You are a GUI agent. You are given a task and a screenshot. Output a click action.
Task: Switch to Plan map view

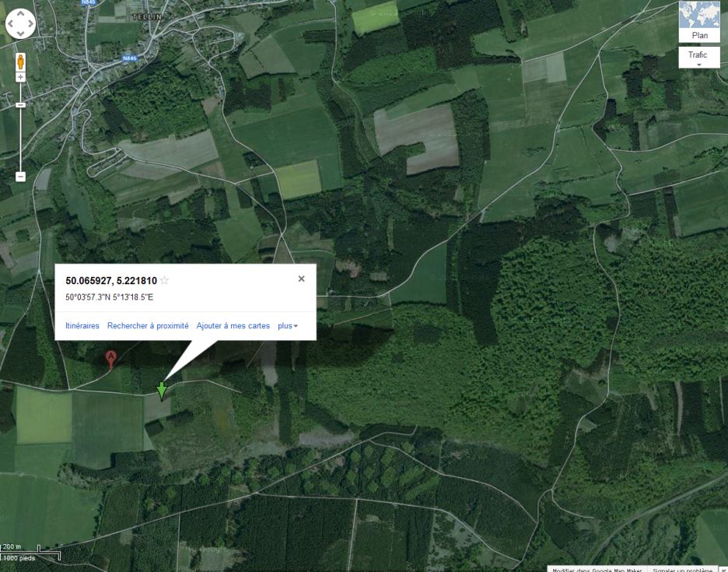point(699,22)
